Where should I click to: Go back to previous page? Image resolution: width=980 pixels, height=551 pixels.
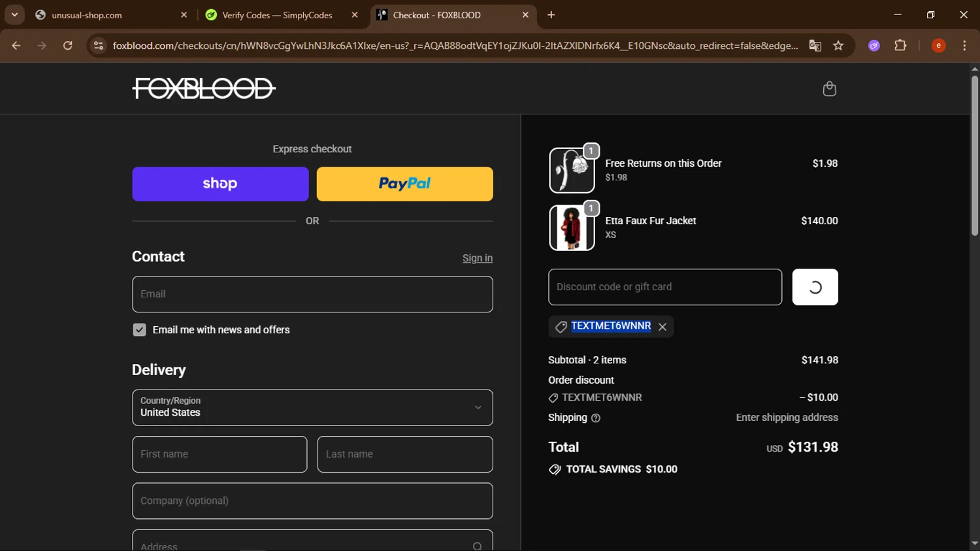[x=16, y=46]
